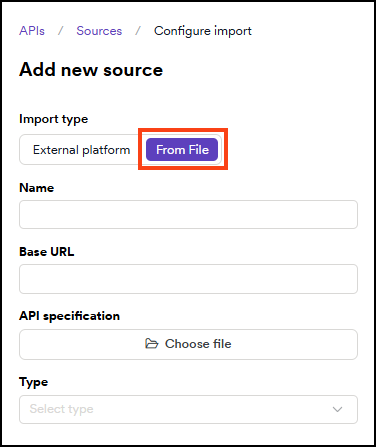Click the Choose file button
The width and height of the screenshot is (376, 447).
click(x=188, y=344)
